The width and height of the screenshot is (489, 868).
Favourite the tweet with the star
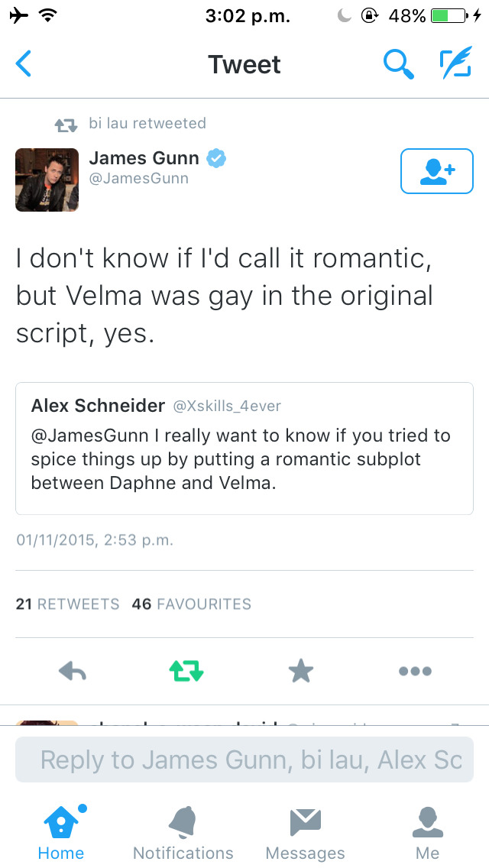pos(301,672)
